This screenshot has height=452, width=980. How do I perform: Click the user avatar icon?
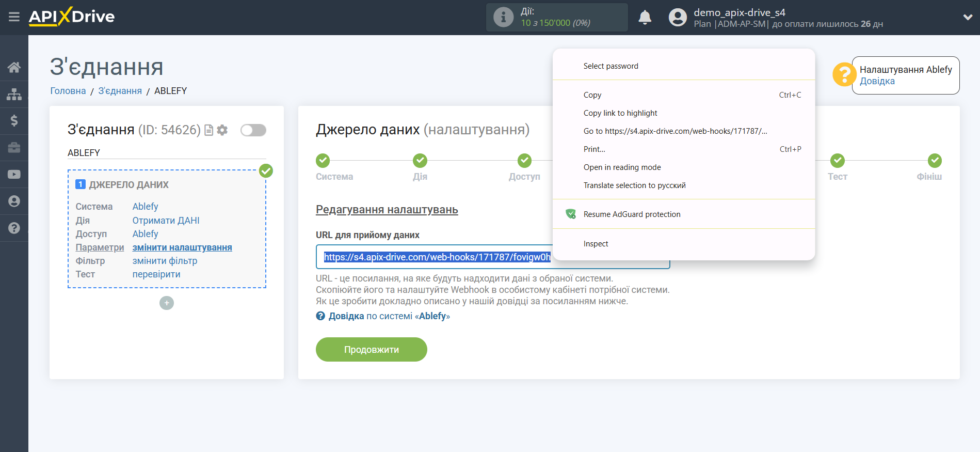[x=678, y=18]
